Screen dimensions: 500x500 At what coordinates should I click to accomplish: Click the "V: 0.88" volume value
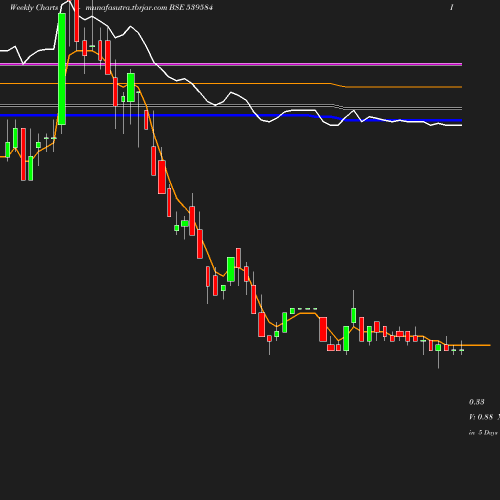(481, 417)
